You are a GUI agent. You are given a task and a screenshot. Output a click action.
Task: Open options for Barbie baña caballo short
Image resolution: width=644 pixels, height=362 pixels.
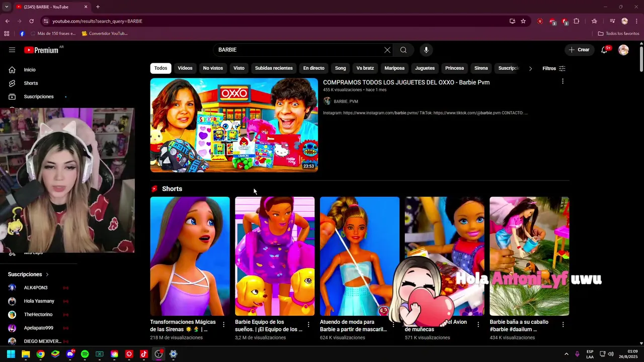point(563,325)
